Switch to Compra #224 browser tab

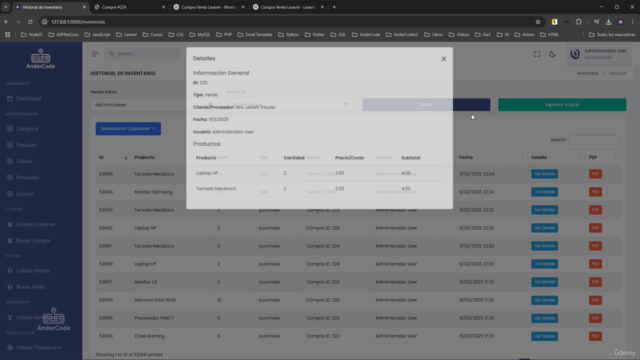pyautogui.click(x=129, y=7)
